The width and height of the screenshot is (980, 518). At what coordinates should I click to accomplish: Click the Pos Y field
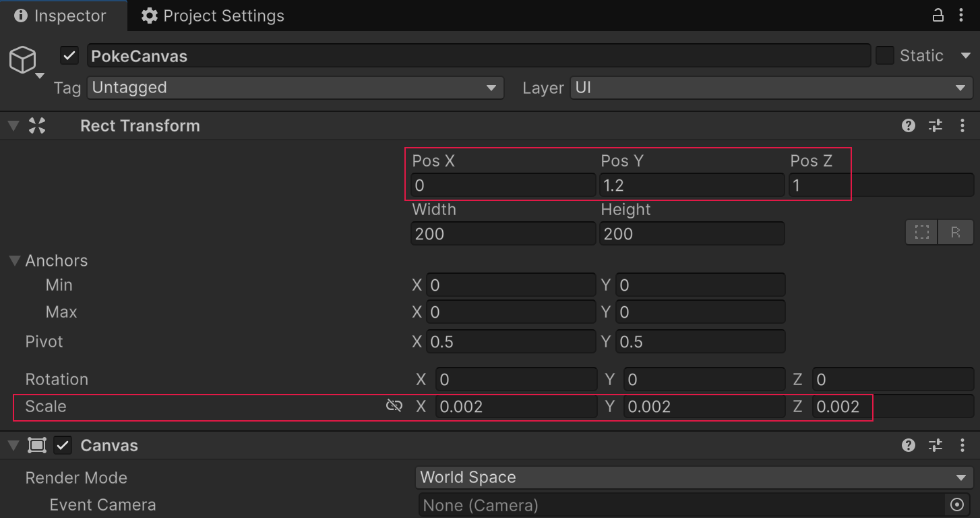pos(692,185)
